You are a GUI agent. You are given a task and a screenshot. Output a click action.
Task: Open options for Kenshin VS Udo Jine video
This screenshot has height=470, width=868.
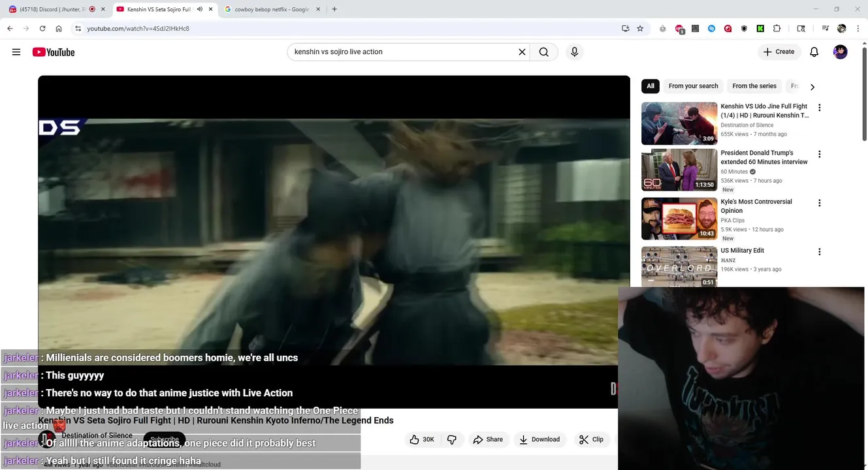point(820,108)
